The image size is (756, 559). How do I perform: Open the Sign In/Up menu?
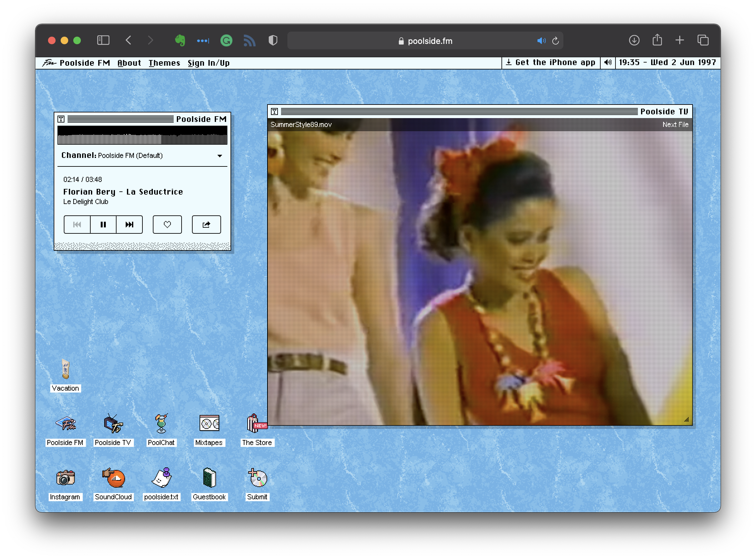pyautogui.click(x=209, y=63)
